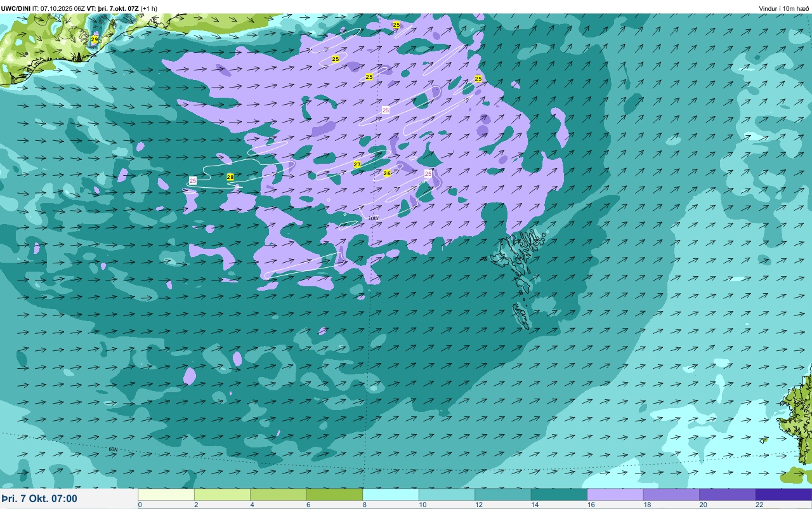812x509 pixels.
Task: Click the yellow 26 wind gust label
Action: [x=387, y=173]
